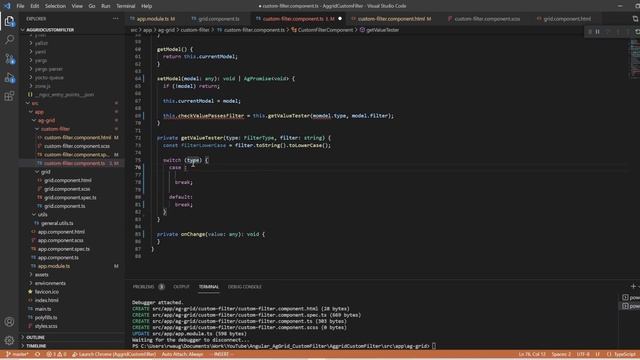
Task: Click the UTF-8 encoding indicator
Action: (583, 354)
